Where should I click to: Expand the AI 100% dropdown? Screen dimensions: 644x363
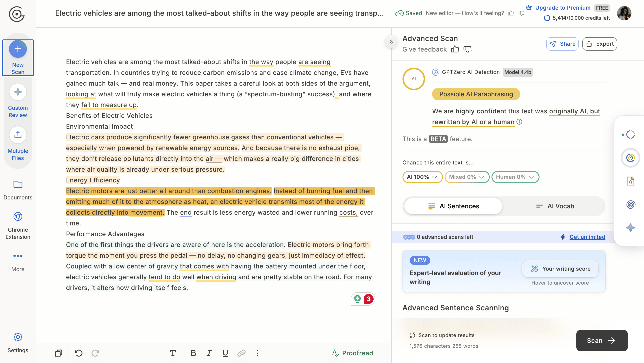click(422, 177)
